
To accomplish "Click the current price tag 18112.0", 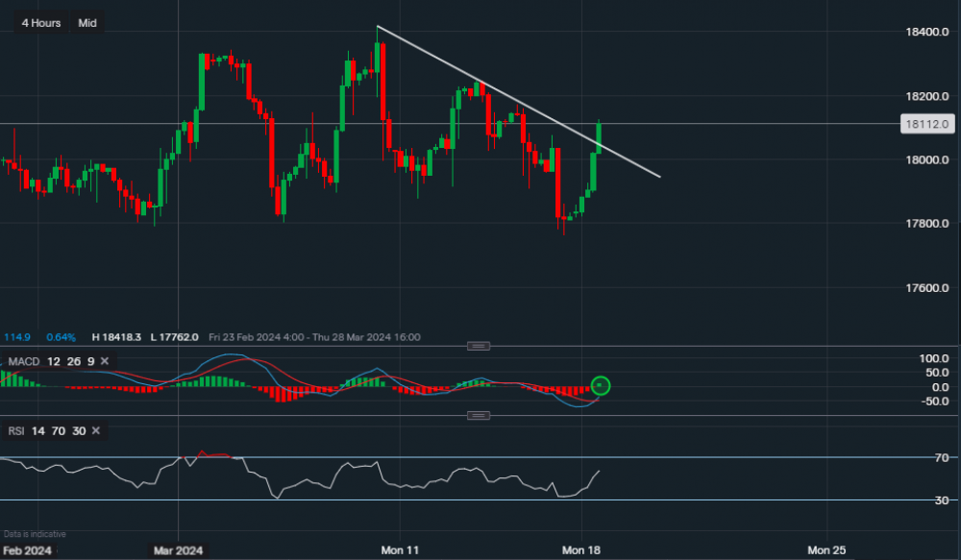I will click(x=927, y=124).
